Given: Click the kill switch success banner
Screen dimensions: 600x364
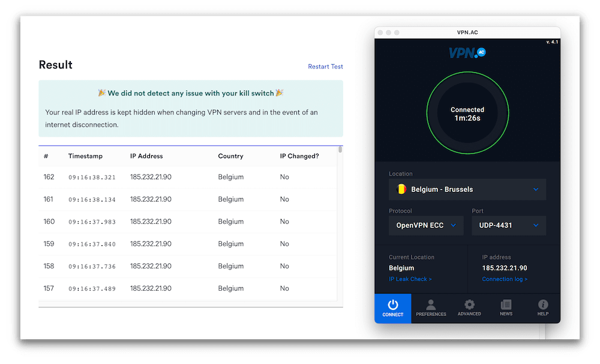Looking at the screenshot, I should coord(191,107).
